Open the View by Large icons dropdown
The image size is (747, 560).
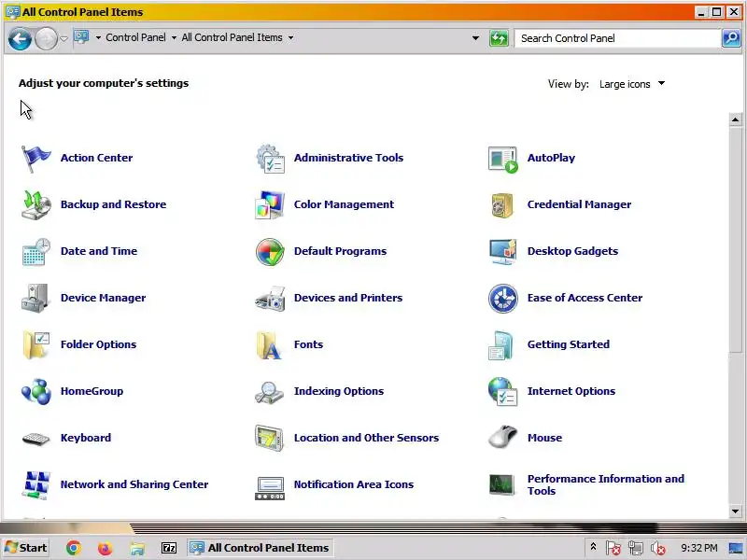pos(632,84)
